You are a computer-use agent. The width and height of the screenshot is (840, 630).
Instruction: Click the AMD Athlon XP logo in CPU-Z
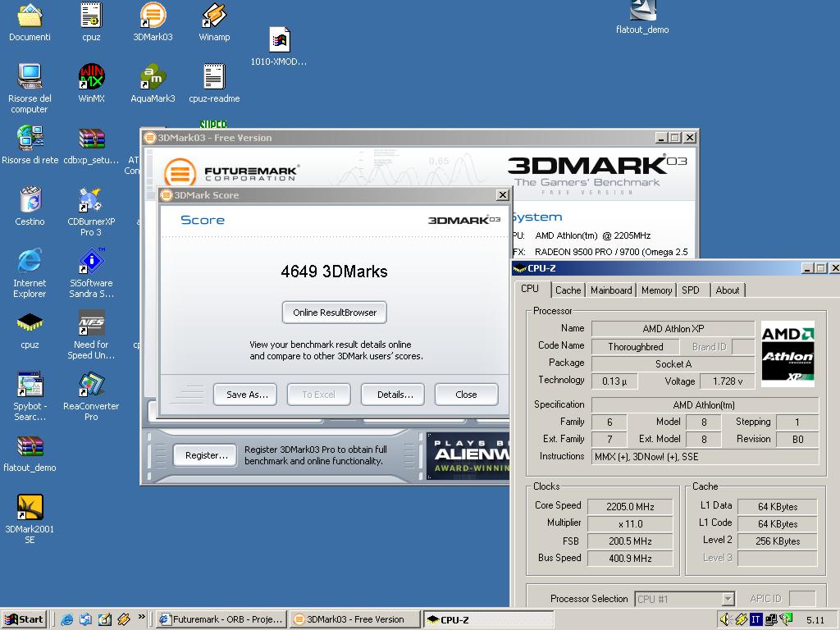click(787, 354)
